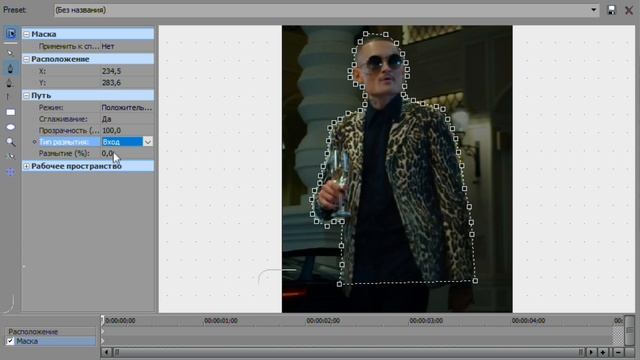This screenshot has height=360, width=640.
Task: Click the vertical timeline zoom slider
Action: click(629, 331)
